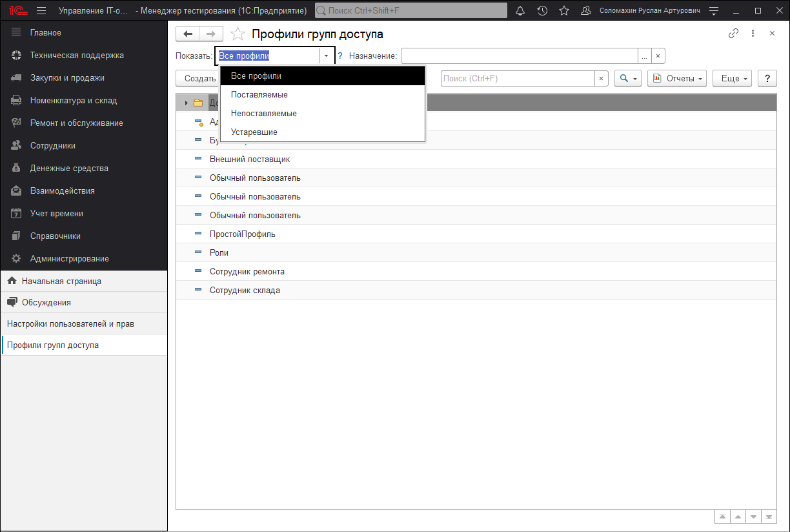Add this page to favorites with star
Image resolution: width=790 pixels, height=532 pixels.
(238, 34)
